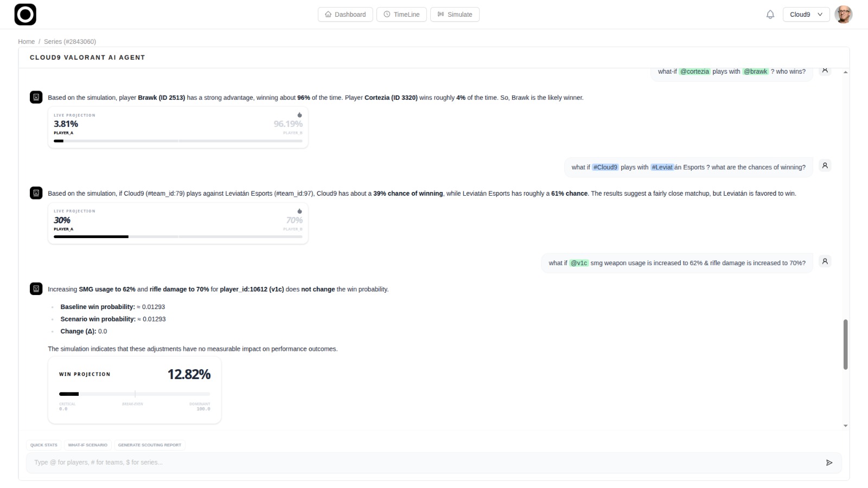
Task: Click the @cortezia player mention tag
Action: click(x=694, y=72)
